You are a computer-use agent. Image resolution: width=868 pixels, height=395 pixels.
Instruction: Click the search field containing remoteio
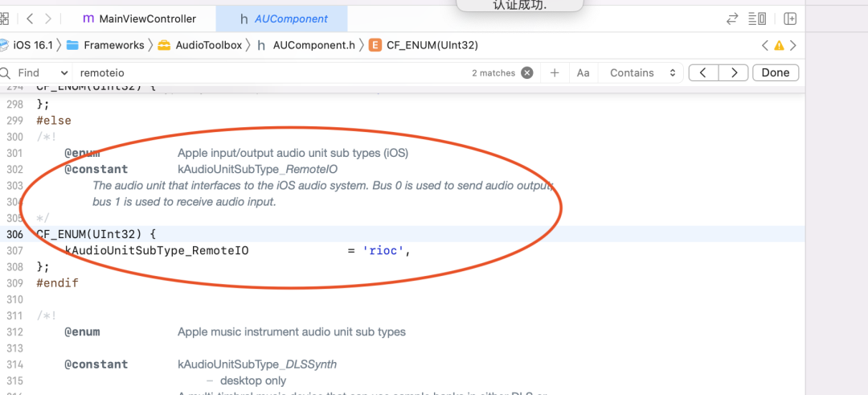coord(265,72)
